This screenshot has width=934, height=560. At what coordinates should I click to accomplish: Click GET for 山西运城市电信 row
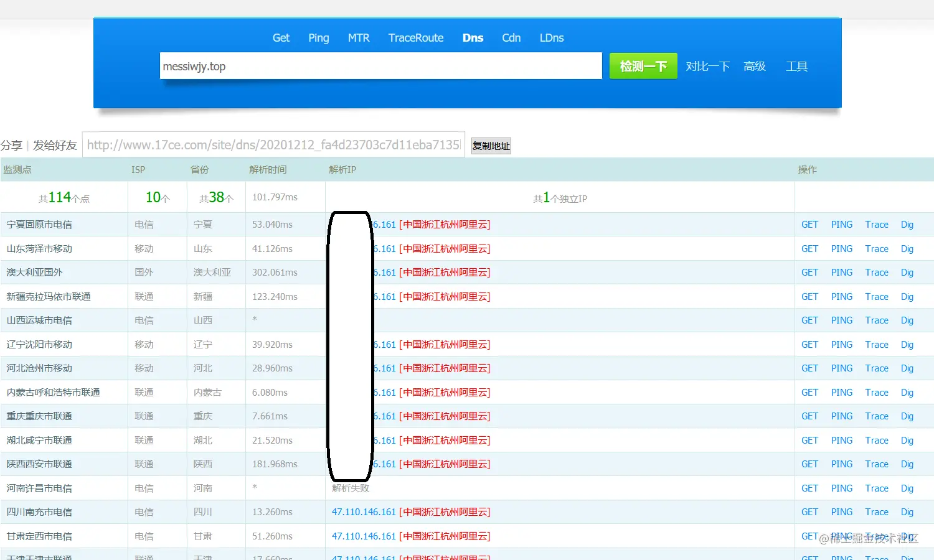pos(809,320)
